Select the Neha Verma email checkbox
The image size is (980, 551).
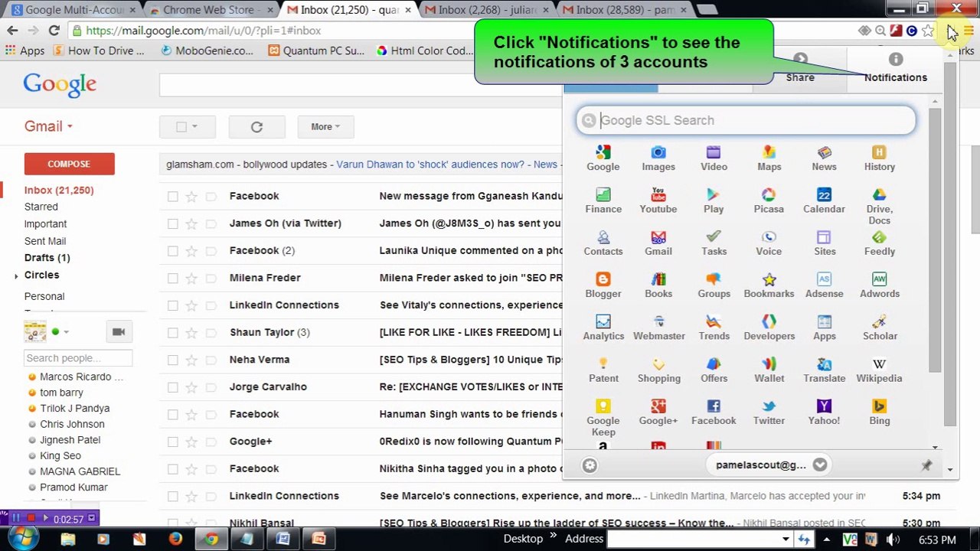click(173, 360)
